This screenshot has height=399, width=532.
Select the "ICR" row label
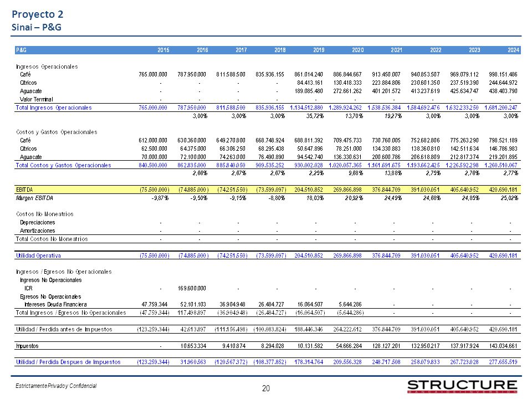(x=28, y=288)
